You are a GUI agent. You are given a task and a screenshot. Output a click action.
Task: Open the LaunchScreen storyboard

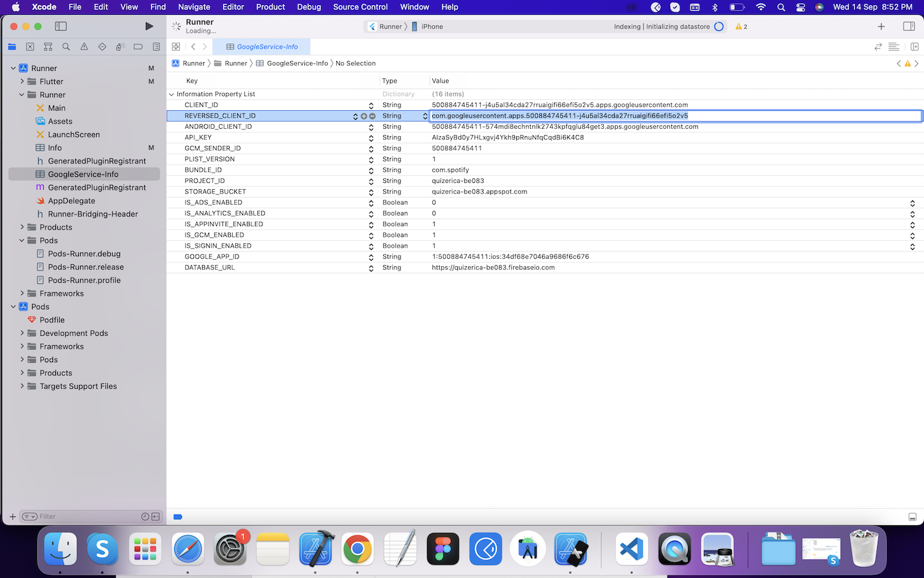(x=74, y=134)
